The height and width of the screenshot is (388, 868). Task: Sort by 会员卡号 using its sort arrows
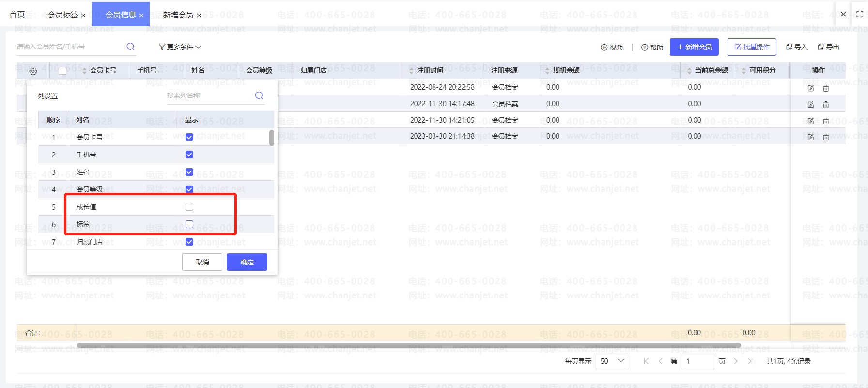point(85,71)
